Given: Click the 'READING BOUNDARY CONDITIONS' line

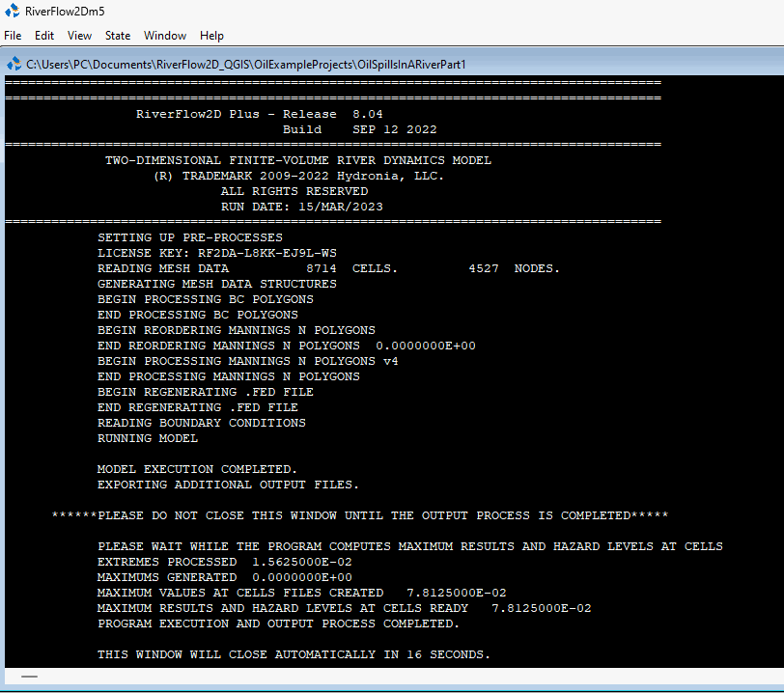Looking at the screenshot, I should [202, 423].
